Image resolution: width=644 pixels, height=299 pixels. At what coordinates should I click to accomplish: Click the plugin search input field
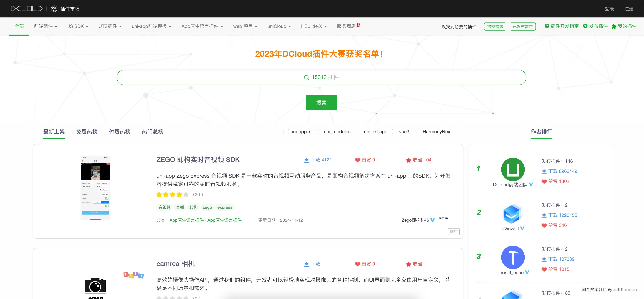321,78
